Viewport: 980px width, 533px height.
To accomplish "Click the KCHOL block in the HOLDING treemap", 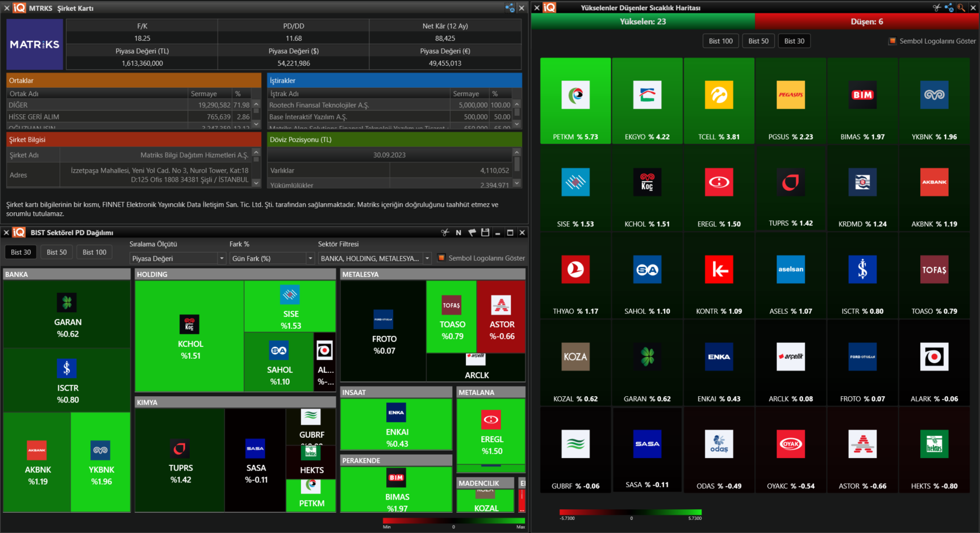I will coord(190,336).
